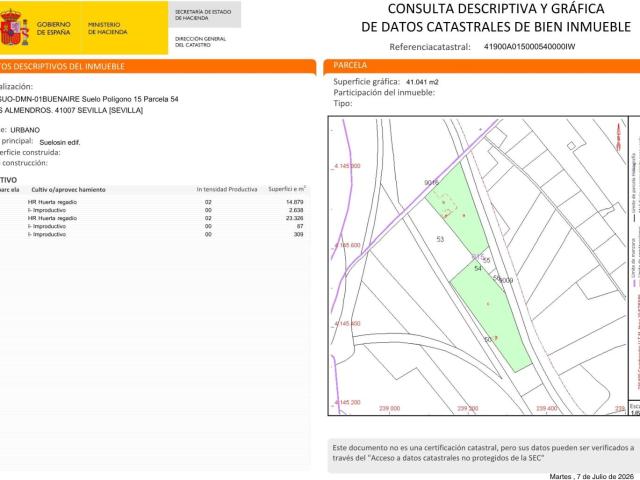
Task: Click the 'Superficie m²' column header
Action: click(x=287, y=189)
